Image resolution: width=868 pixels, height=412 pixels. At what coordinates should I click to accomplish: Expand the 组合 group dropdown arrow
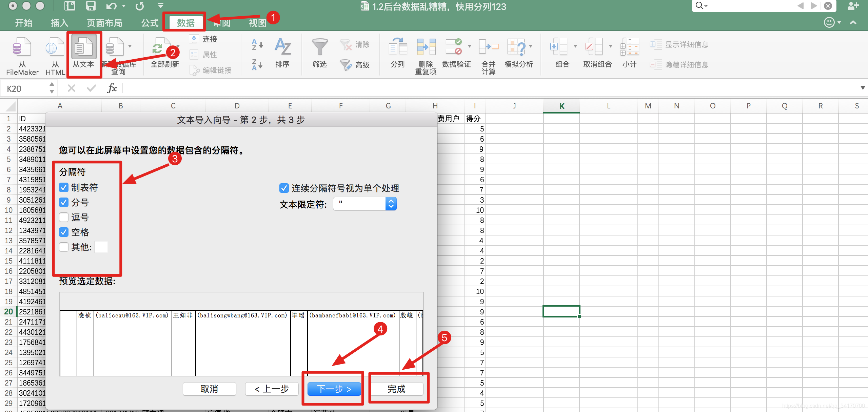(x=575, y=46)
